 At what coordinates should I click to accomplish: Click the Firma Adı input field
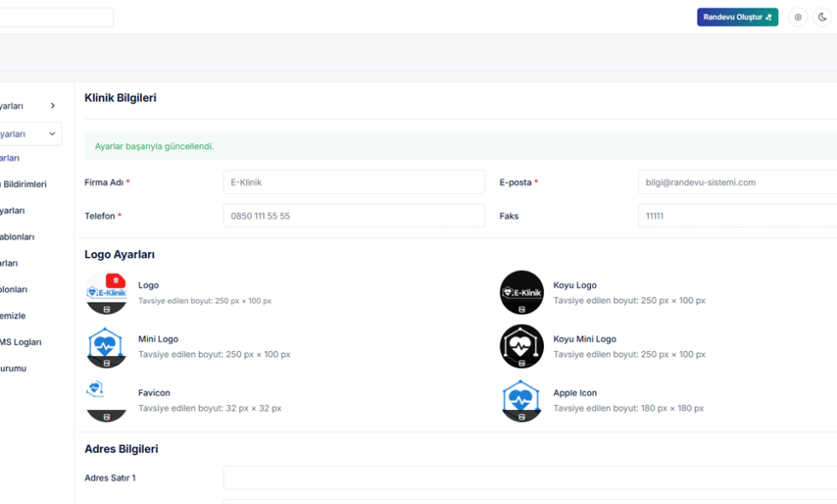354,182
